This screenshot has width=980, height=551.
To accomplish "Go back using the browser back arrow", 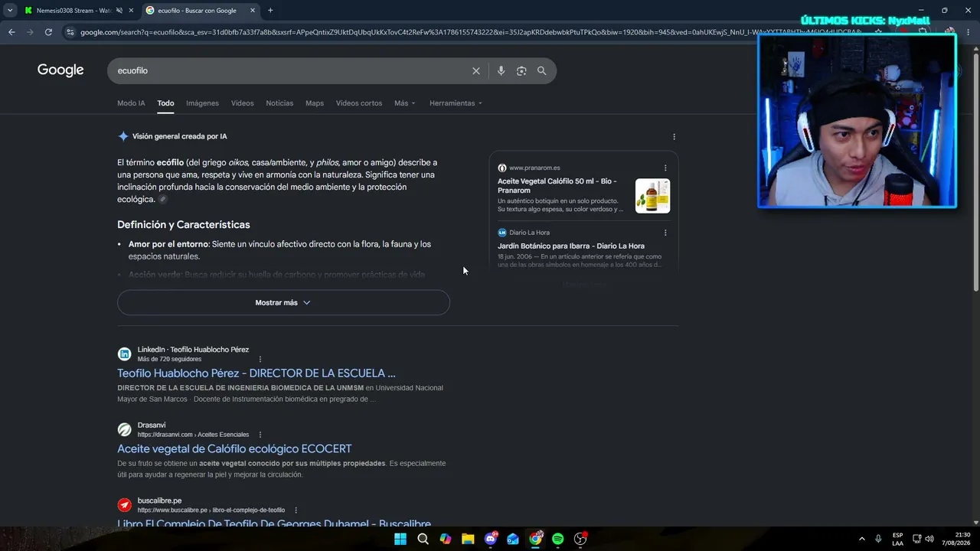I will click(11, 32).
